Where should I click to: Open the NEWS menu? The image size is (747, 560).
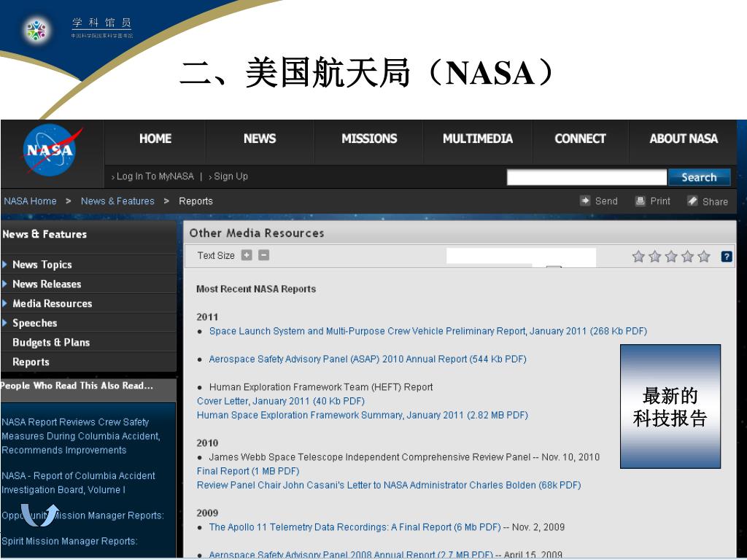pos(260,139)
